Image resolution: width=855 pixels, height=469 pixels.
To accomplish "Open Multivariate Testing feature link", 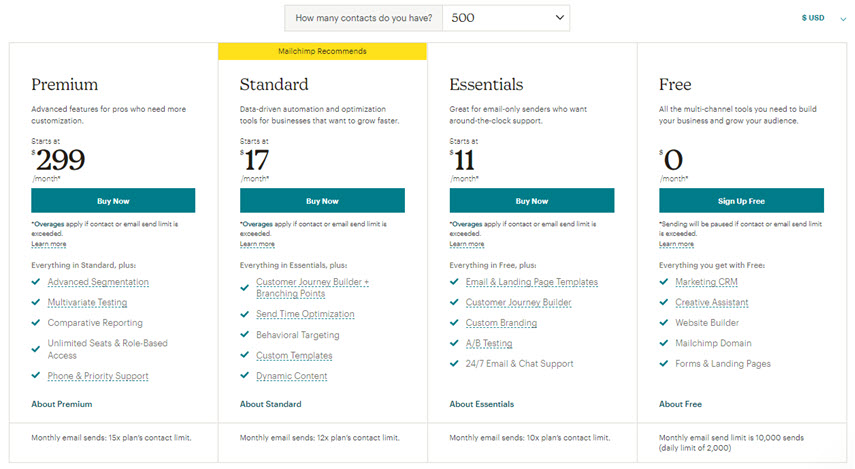I will 87,302.
